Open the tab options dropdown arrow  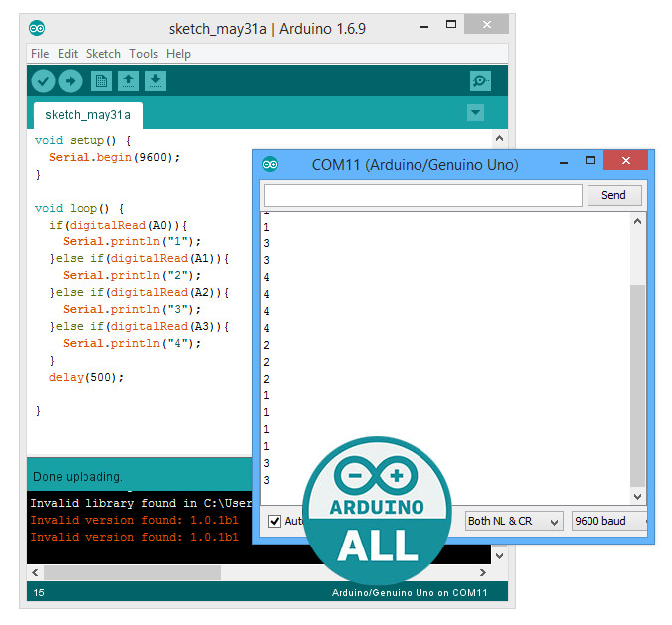476,113
